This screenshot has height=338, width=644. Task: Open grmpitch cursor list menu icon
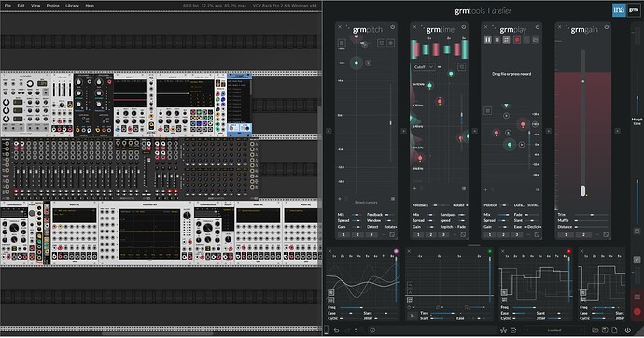coord(393,199)
